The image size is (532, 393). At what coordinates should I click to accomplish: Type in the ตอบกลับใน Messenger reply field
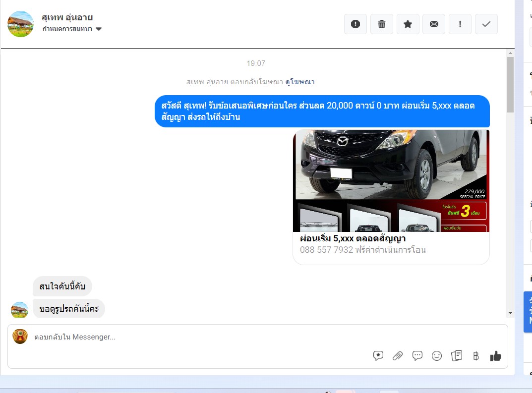point(198,337)
